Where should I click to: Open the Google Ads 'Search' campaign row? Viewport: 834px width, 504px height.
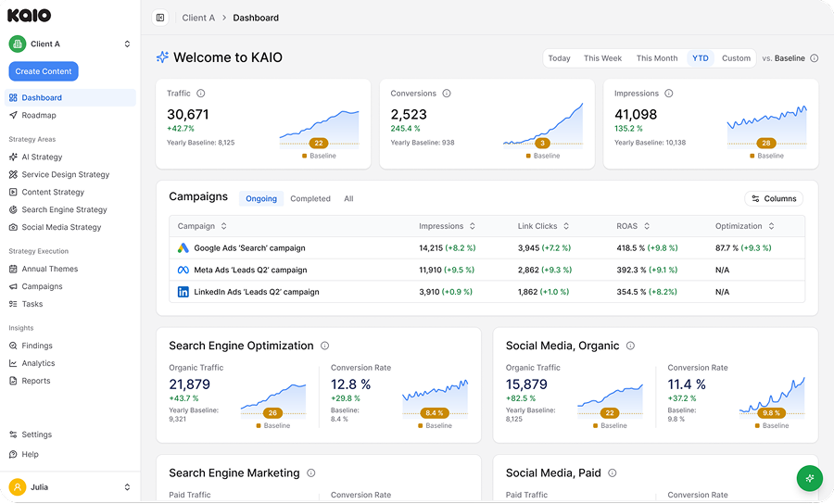(247, 248)
